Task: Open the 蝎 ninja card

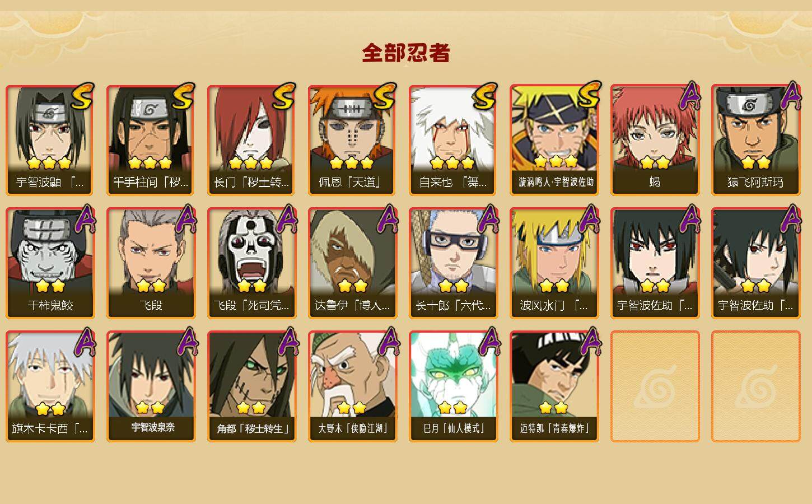Action: pyautogui.click(x=655, y=140)
